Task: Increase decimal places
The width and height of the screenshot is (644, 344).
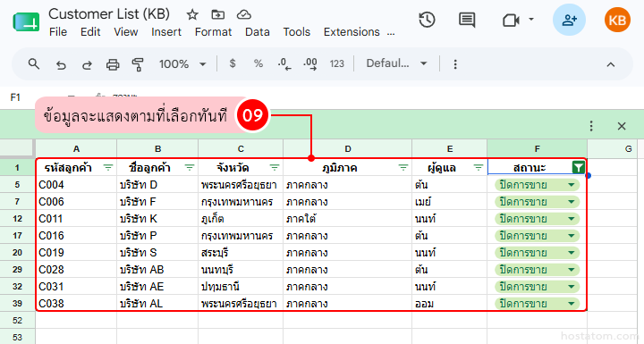Action: click(310, 64)
